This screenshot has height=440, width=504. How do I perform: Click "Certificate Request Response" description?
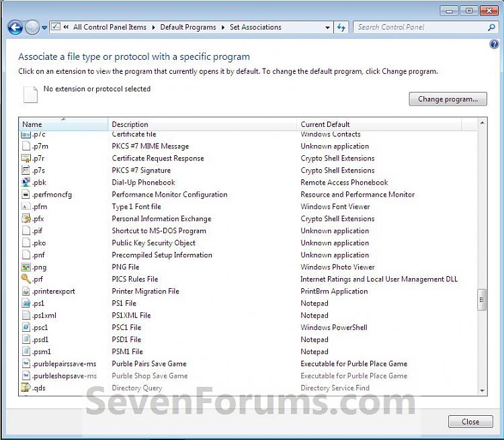click(158, 159)
